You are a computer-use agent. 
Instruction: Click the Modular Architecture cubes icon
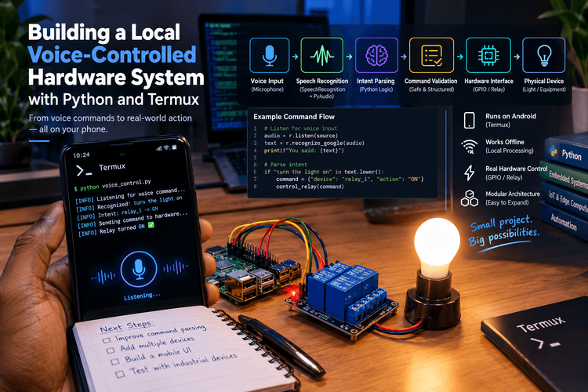tap(469, 198)
